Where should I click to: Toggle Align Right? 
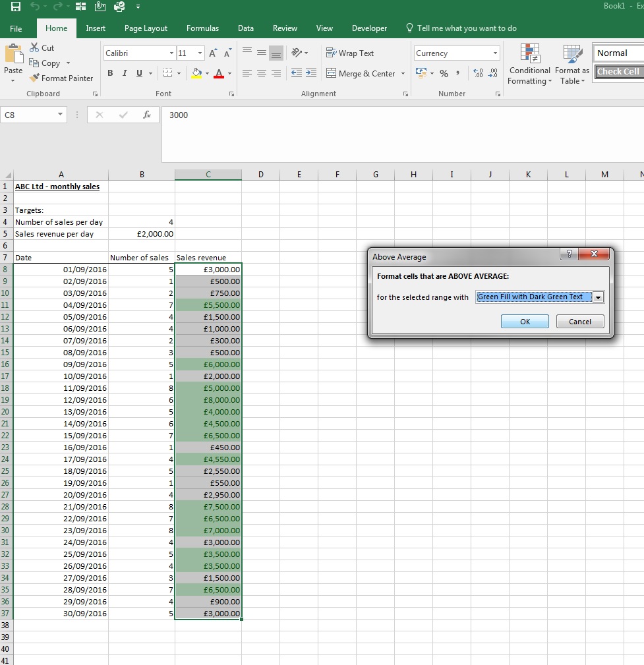point(276,73)
